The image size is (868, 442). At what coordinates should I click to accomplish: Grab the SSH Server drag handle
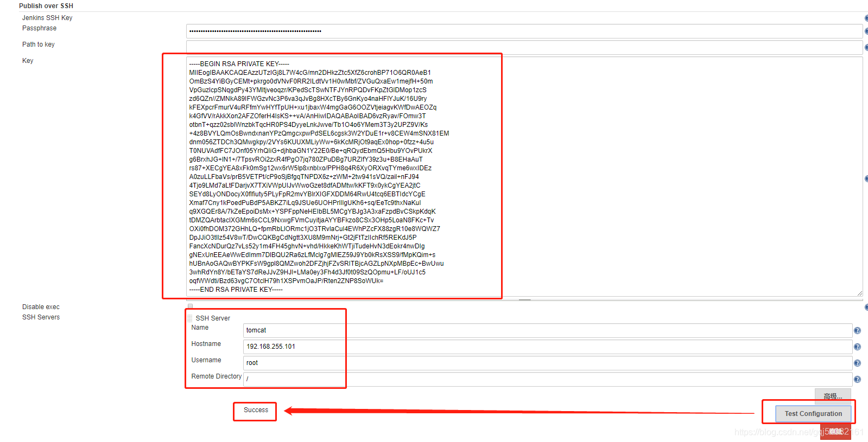190,318
